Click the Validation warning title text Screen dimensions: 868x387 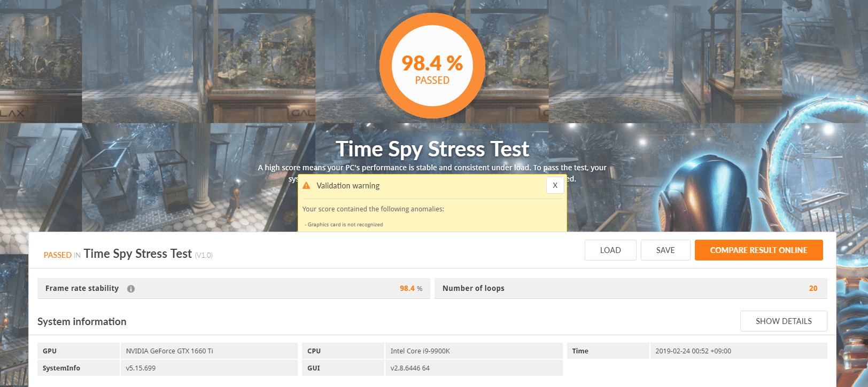coord(348,186)
